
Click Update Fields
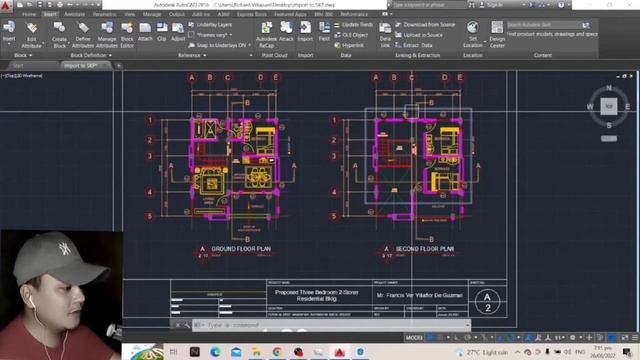coord(353,24)
